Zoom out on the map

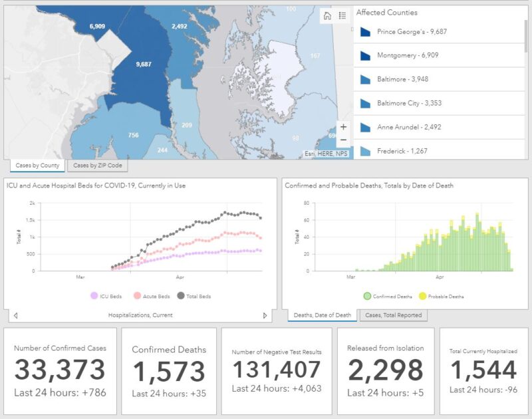point(343,140)
